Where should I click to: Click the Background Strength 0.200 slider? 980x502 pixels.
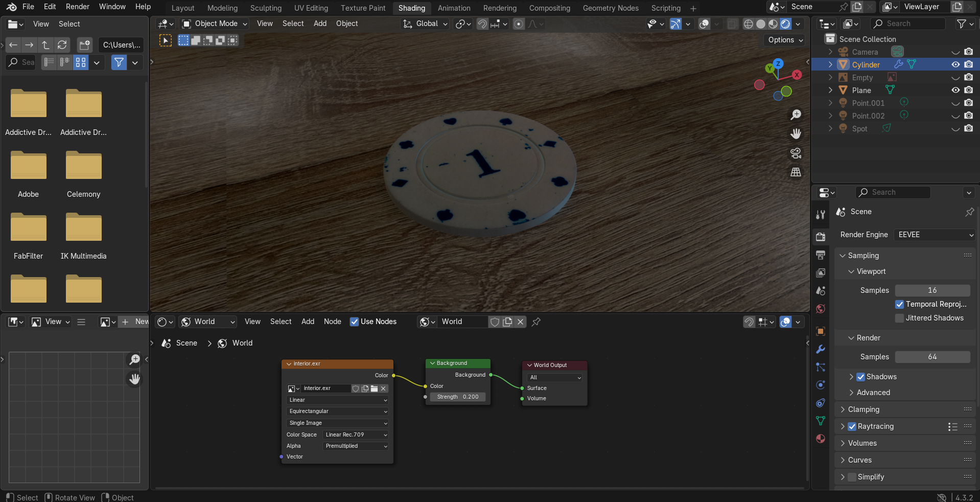coord(458,397)
